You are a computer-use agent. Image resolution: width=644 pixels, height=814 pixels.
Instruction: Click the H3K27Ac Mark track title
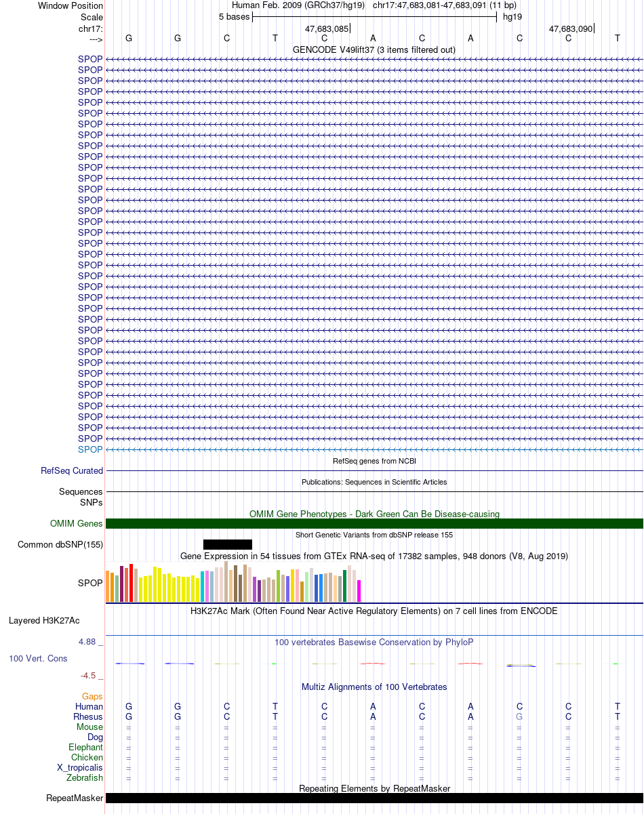pyautogui.click(x=374, y=611)
